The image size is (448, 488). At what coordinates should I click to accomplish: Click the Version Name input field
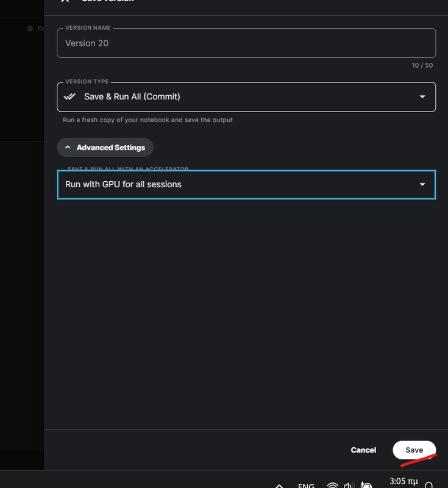(246, 43)
